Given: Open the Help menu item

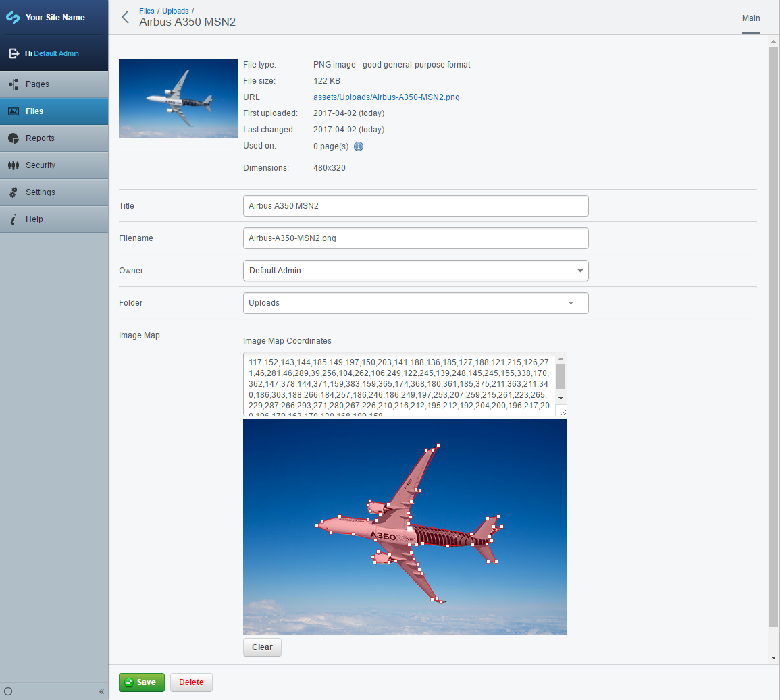Looking at the screenshot, I should pos(54,219).
